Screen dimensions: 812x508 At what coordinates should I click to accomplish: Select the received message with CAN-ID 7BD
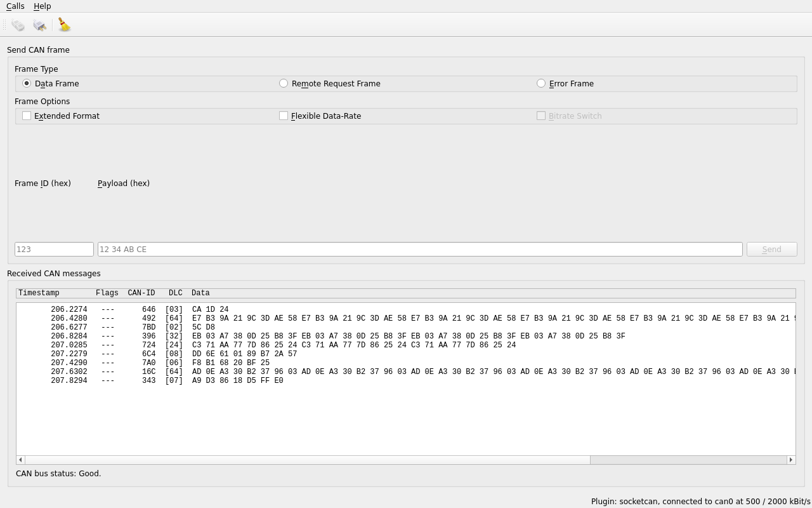pos(148,327)
